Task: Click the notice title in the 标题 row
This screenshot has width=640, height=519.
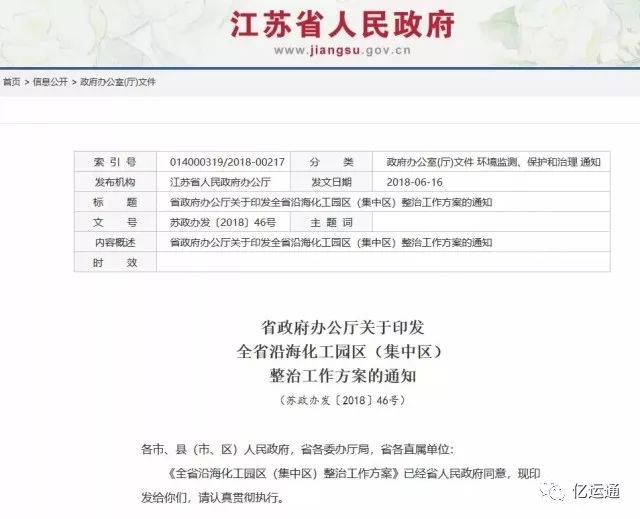Action: 330,202
